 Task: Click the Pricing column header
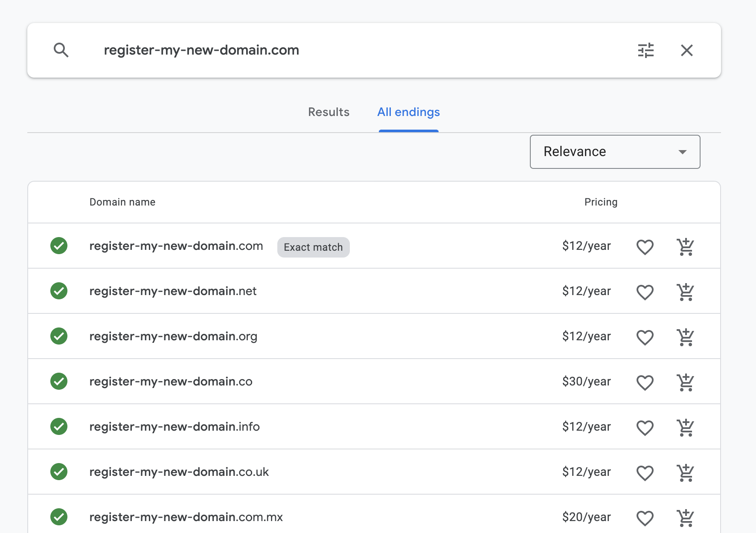[601, 202]
